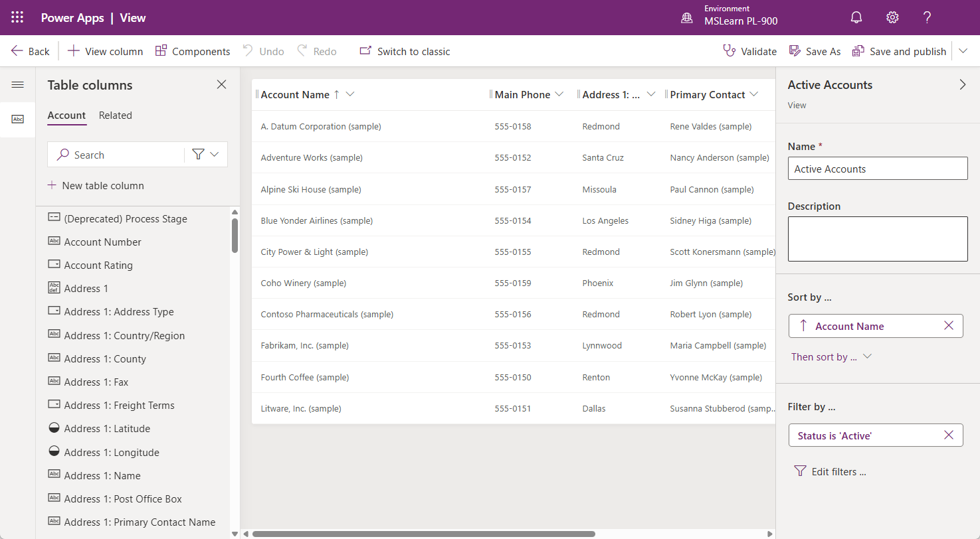This screenshot has height=539, width=980.
Task: Open Edit filters
Action: [831, 472]
